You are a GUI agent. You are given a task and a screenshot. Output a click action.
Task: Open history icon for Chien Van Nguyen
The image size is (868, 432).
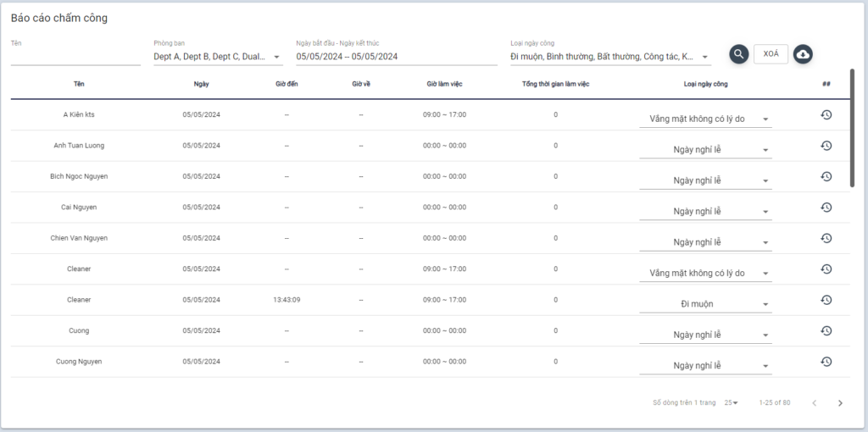(x=826, y=238)
